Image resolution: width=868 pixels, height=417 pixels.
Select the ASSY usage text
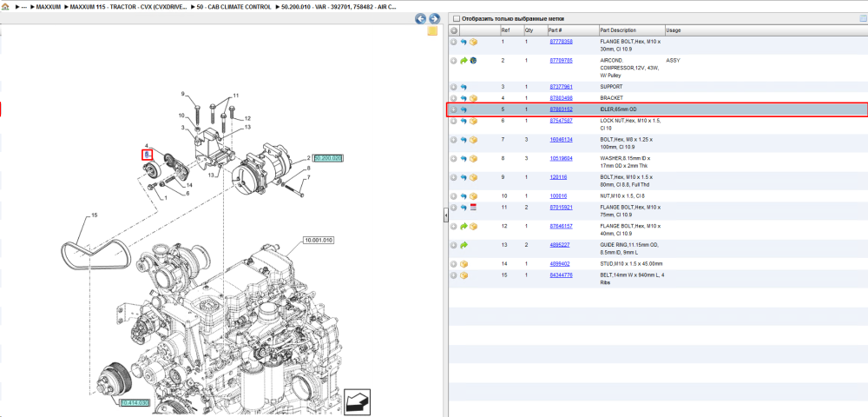[x=673, y=60]
